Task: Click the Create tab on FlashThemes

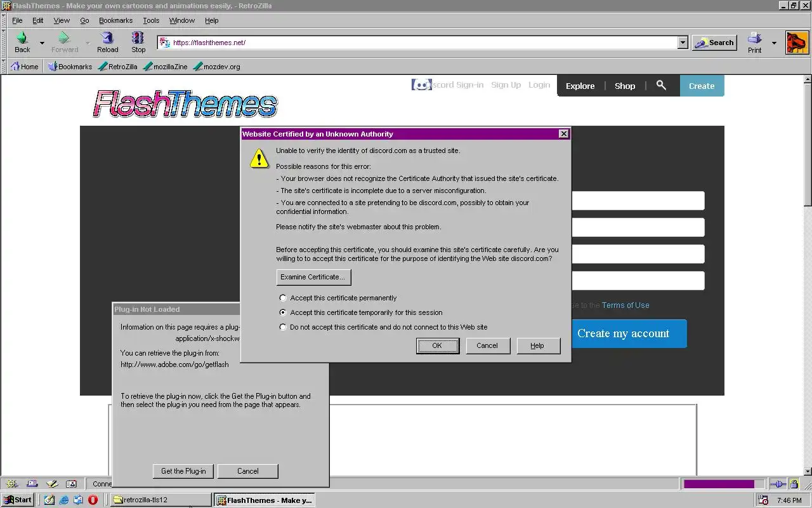Action: click(x=702, y=86)
